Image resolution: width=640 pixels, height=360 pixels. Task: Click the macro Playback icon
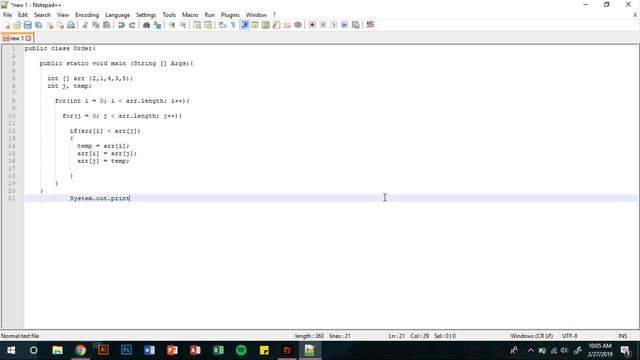(x=334, y=25)
